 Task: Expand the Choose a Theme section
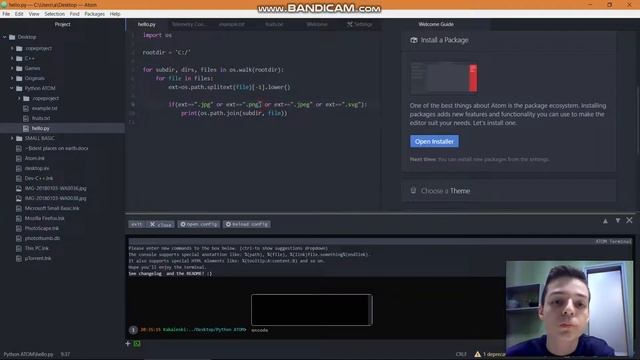(x=509, y=191)
